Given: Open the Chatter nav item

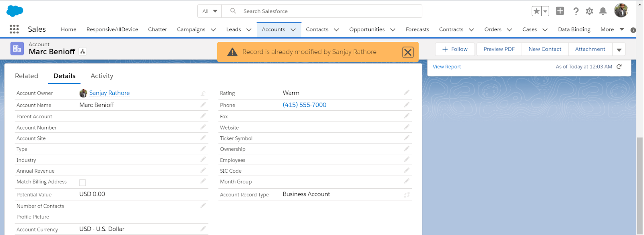Looking at the screenshot, I should click(157, 29).
